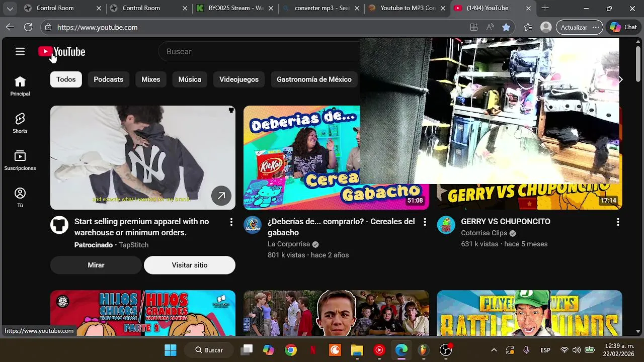Image resolution: width=644 pixels, height=362 pixels.
Task: Click the YouTube logo
Action: pos(62,52)
